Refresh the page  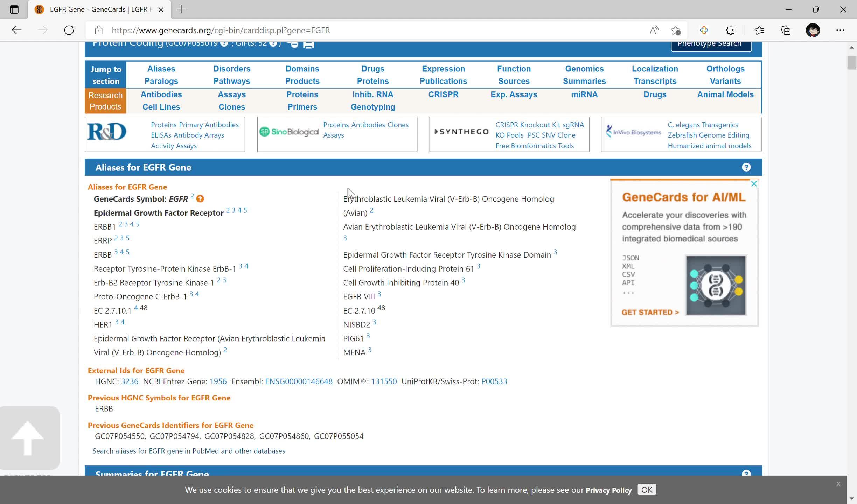point(69,30)
